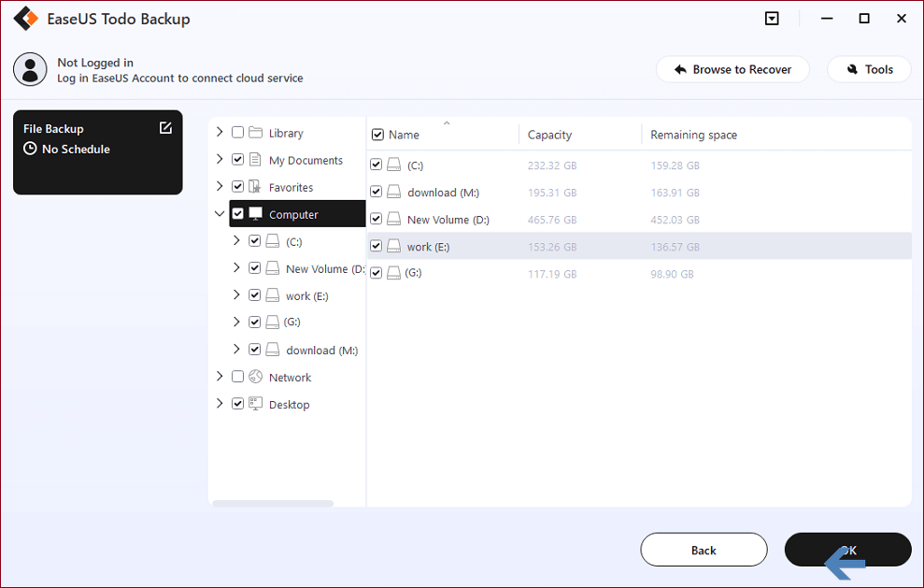Click the Network globe icon in tree
The height and width of the screenshot is (588, 924).
tap(255, 377)
